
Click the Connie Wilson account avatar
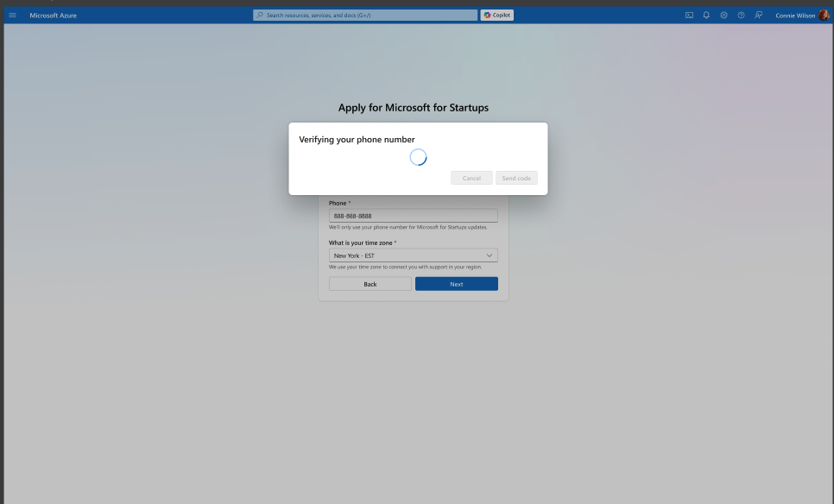point(824,15)
